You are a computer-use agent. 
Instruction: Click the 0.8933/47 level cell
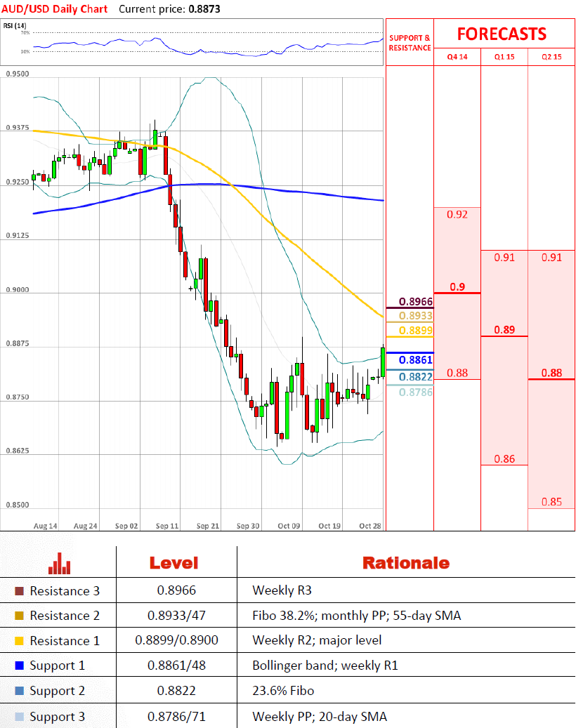176,616
